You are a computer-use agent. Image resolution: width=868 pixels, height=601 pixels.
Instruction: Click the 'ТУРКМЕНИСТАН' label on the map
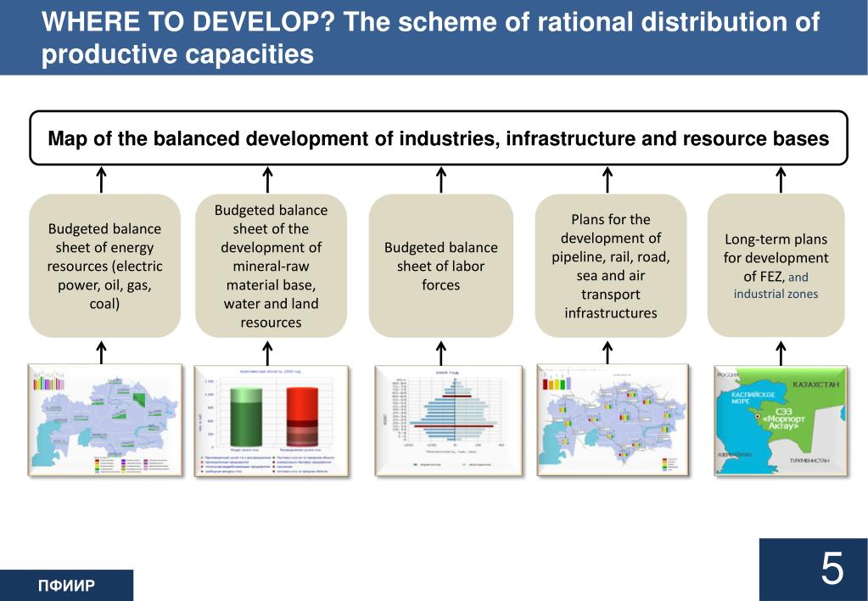809,461
